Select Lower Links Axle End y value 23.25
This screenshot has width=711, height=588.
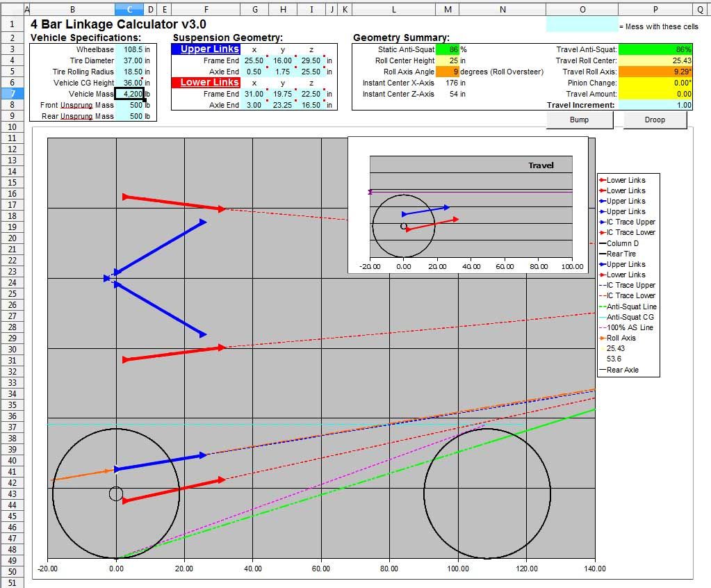point(283,105)
